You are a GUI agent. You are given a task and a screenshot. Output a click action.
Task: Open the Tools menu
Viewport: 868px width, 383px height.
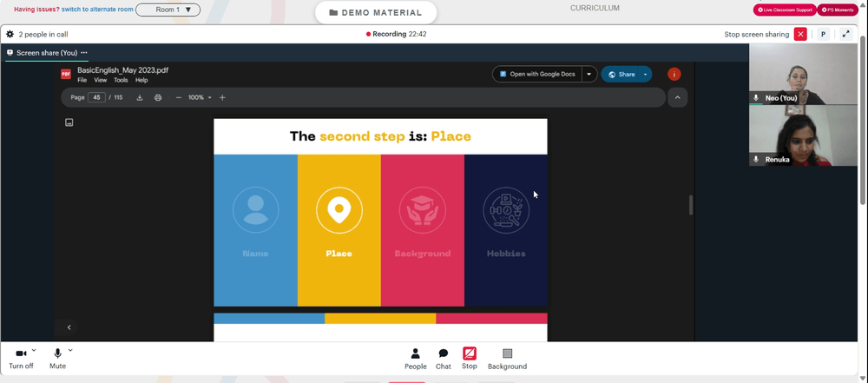(121, 81)
